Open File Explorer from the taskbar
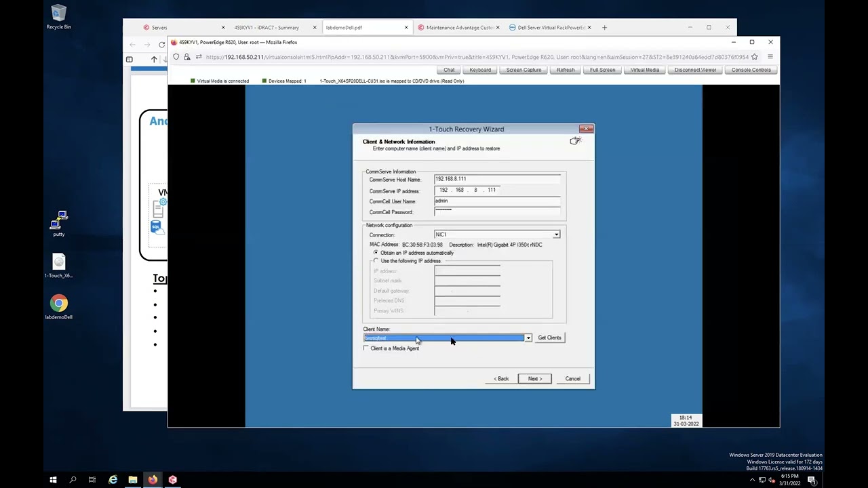Viewport: 868px width, 488px height. pos(133,480)
